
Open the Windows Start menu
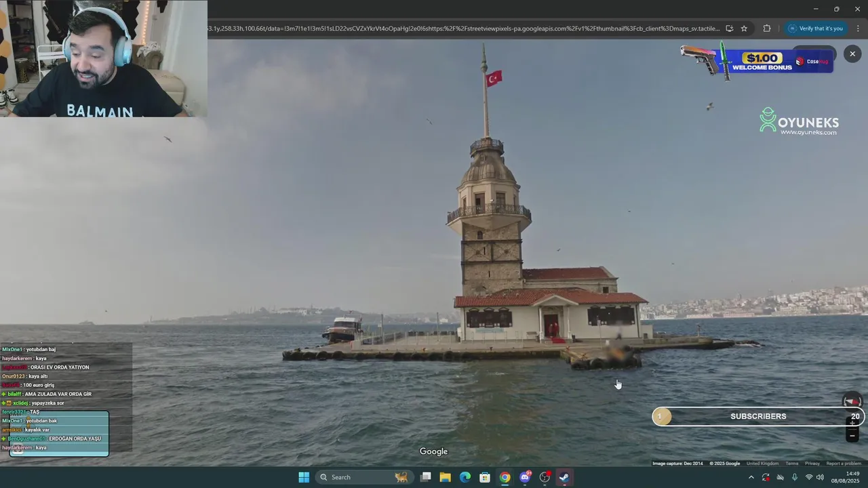click(304, 477)
